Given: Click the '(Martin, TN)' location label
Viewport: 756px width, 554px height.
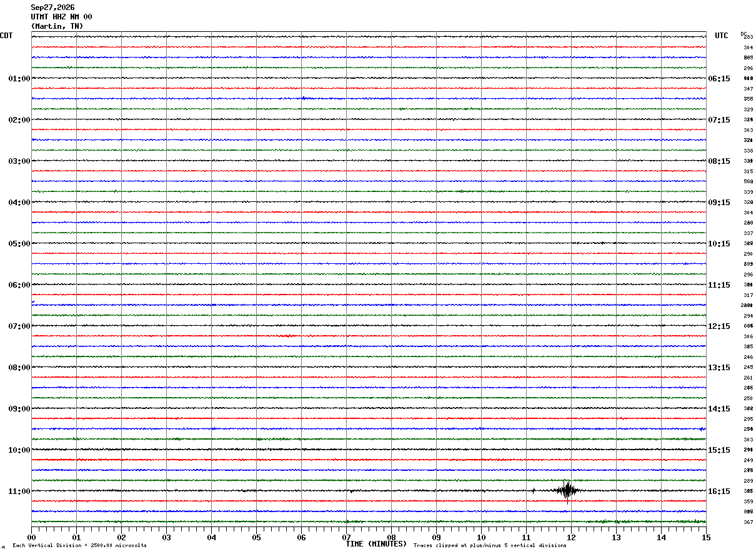Looking at the screenshot, I should click(x=57, y=26).
